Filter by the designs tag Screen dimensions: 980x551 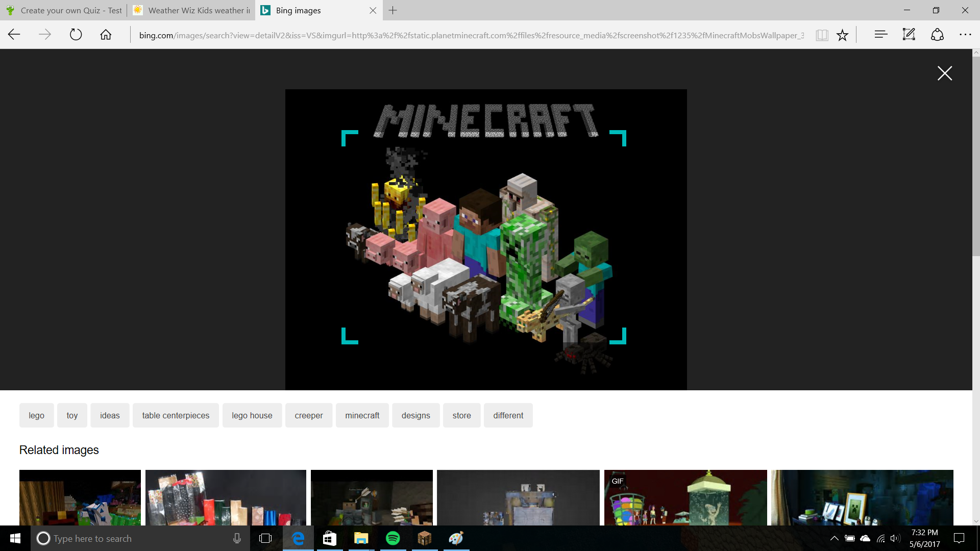point(416,415)
